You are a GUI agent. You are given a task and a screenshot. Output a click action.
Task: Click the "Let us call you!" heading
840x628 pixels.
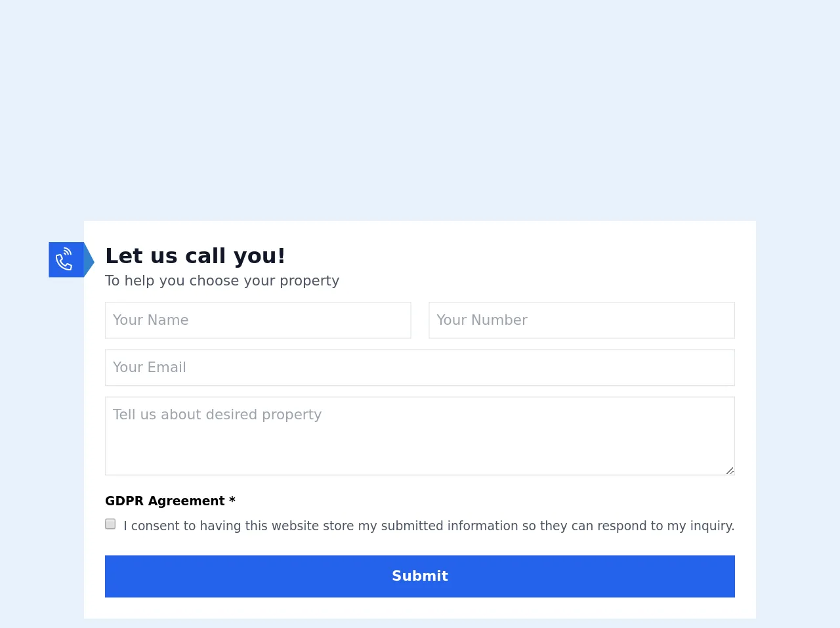coord(195,256)
